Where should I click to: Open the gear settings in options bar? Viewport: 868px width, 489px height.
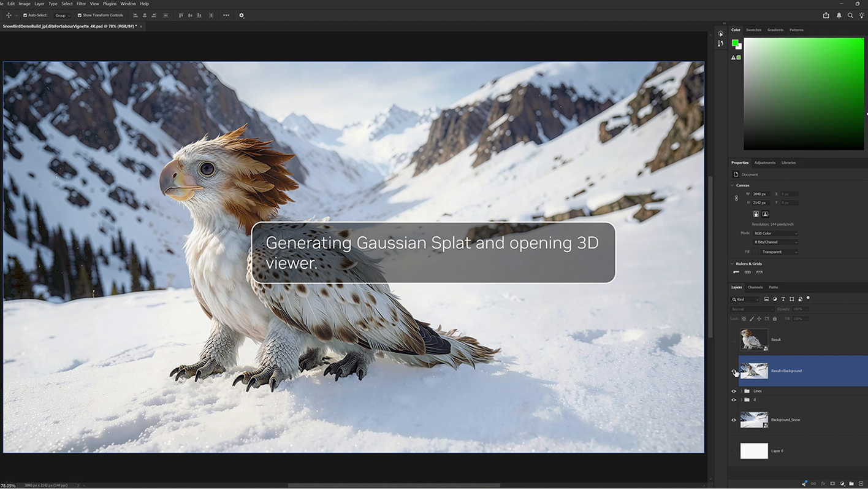(242, 15)
